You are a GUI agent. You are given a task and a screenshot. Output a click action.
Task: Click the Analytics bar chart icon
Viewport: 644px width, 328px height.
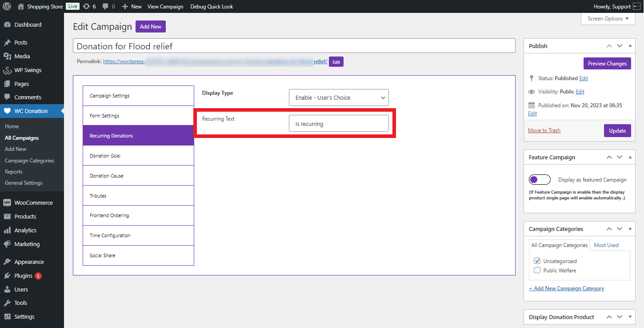click(7, 231)
